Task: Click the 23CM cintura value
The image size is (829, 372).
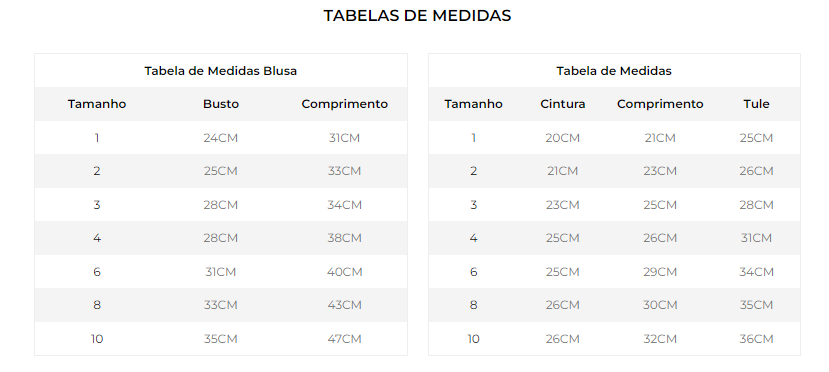Action: [563, 205]
